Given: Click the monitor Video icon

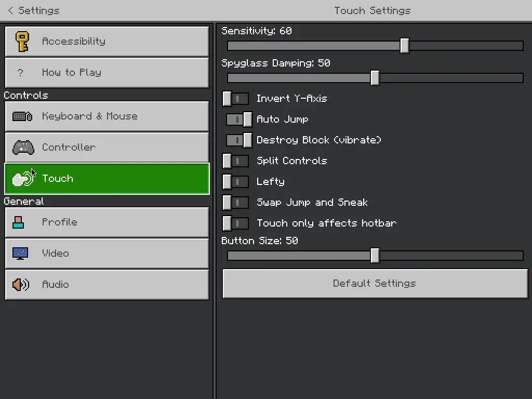Looking at the screenshot, I should tap(20, 254).
